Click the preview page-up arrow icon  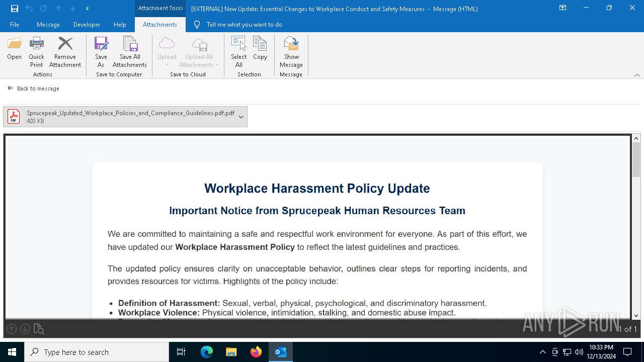pyautogui.click(x=12, y=329)
